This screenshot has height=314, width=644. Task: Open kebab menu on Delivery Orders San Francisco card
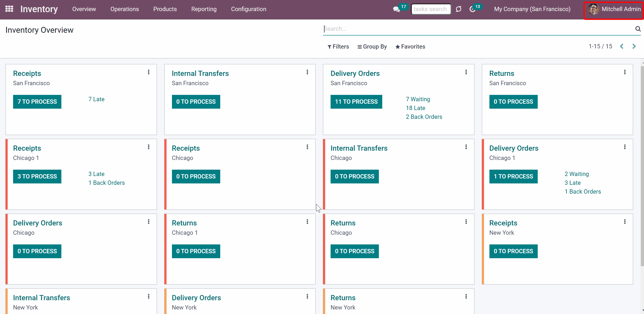click(466, 72)
